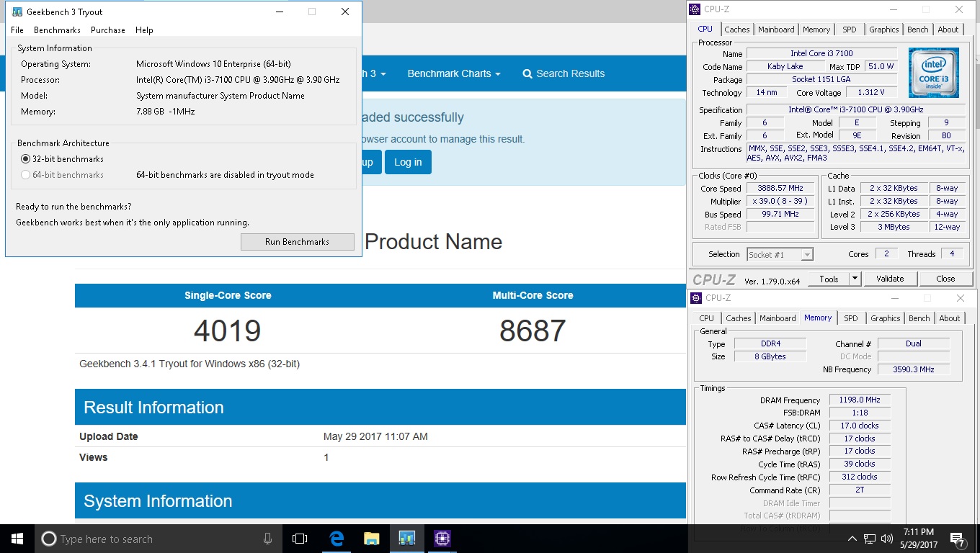
Task: Open Task View from the taskbar
Action: click(300, 539)
